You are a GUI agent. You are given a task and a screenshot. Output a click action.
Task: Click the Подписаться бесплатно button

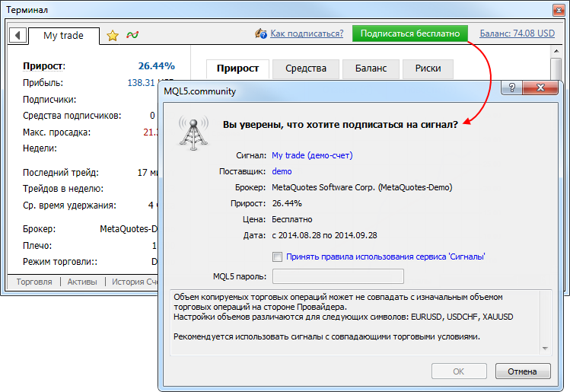click(x=410, y=33)
